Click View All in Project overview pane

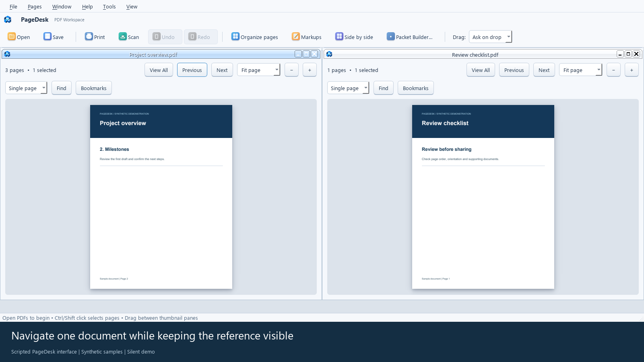[159, 70]
